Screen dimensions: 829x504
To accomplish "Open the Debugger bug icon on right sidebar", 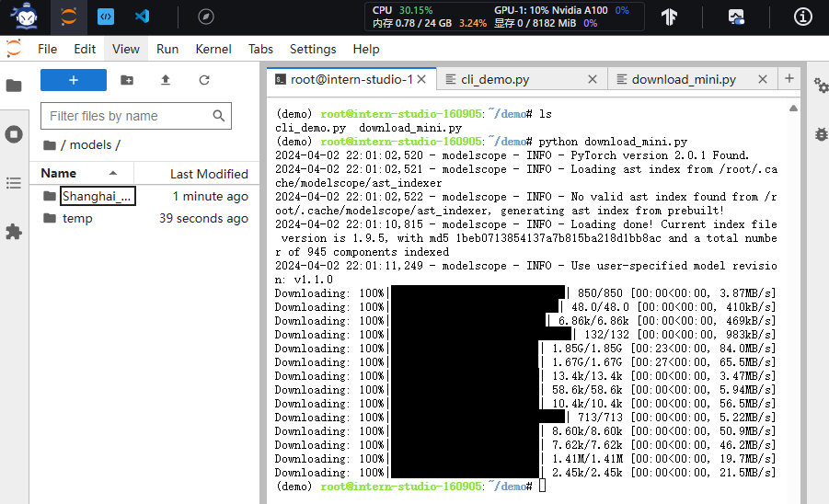I will coord(821,134).
